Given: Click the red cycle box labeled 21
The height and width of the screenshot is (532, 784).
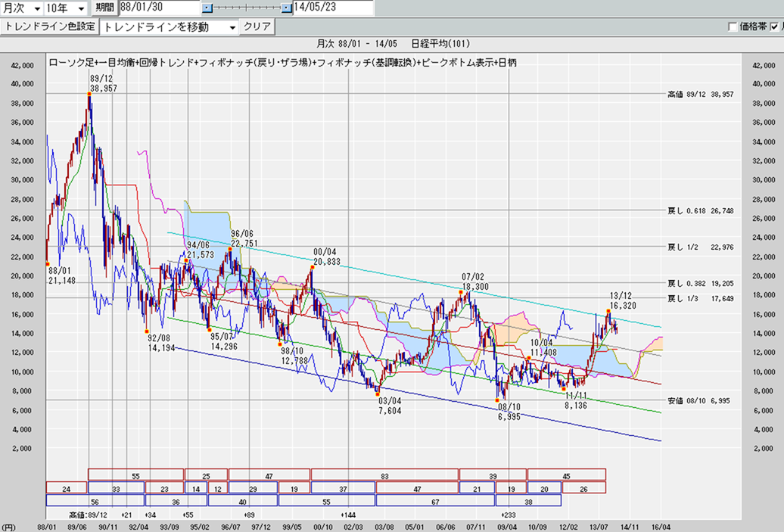Looking at the screenshot, I should point(477,488).
